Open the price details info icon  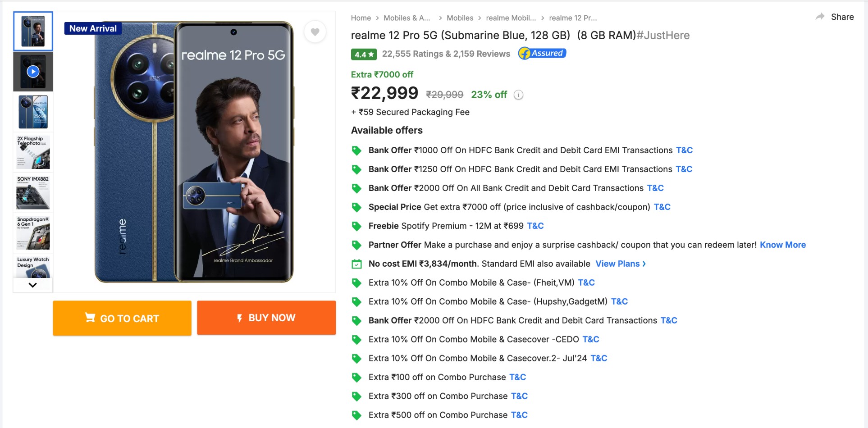coord(519,95)
